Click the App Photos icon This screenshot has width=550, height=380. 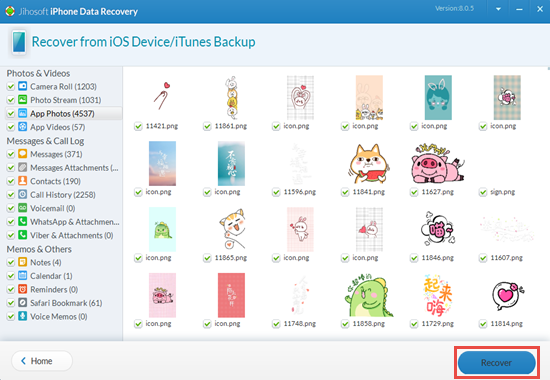coord(22,113)
